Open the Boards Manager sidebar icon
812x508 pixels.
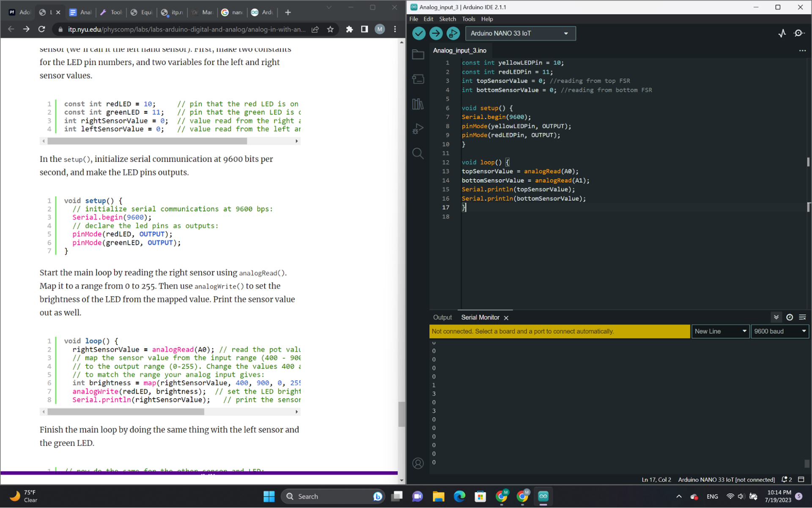(x=418, y=79)
